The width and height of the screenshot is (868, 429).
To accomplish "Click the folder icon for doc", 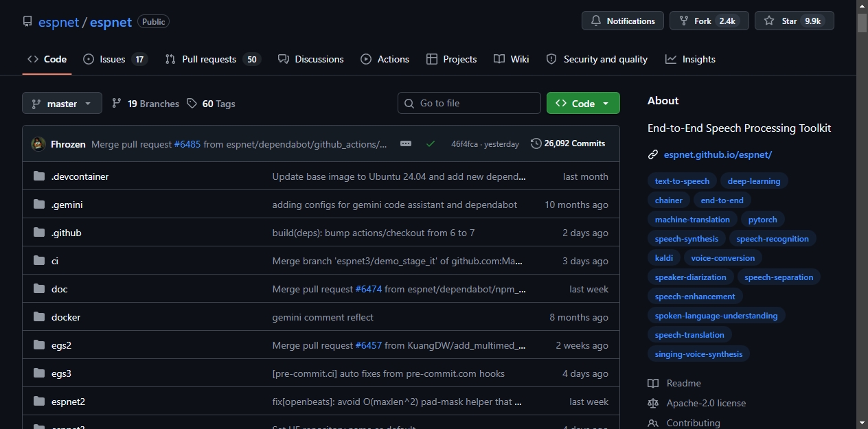I will tap(39, 289).
